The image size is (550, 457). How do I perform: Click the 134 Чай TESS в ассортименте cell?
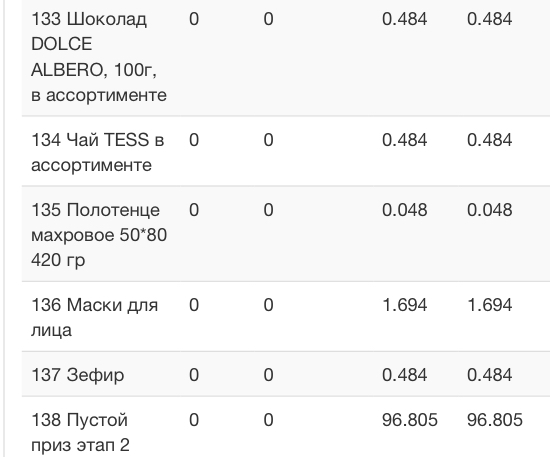point(98,152)
